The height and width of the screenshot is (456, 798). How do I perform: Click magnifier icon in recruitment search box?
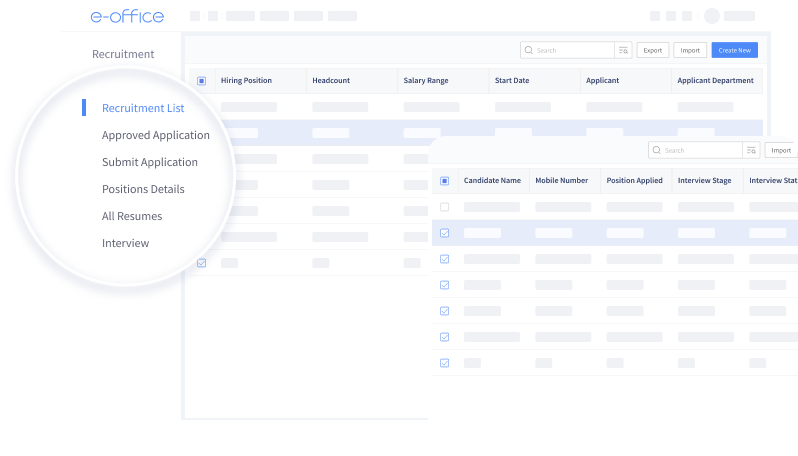(x=528, y=50)
